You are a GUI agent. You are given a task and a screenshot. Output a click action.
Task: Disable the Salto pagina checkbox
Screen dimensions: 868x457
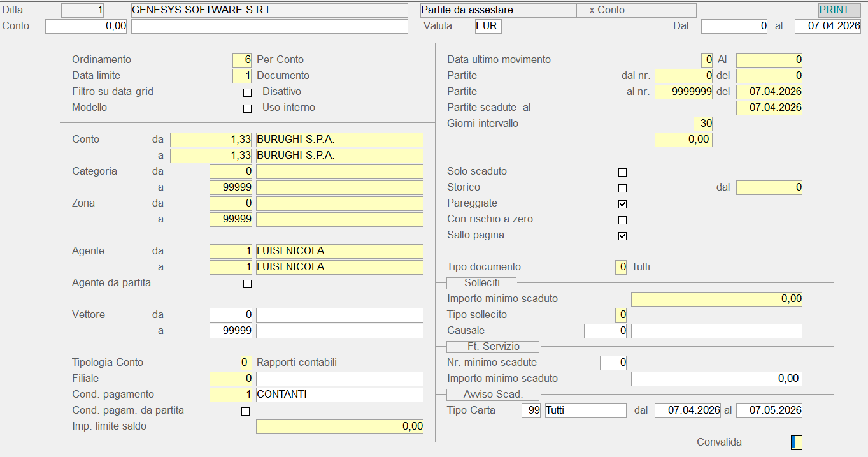[622, 236]
